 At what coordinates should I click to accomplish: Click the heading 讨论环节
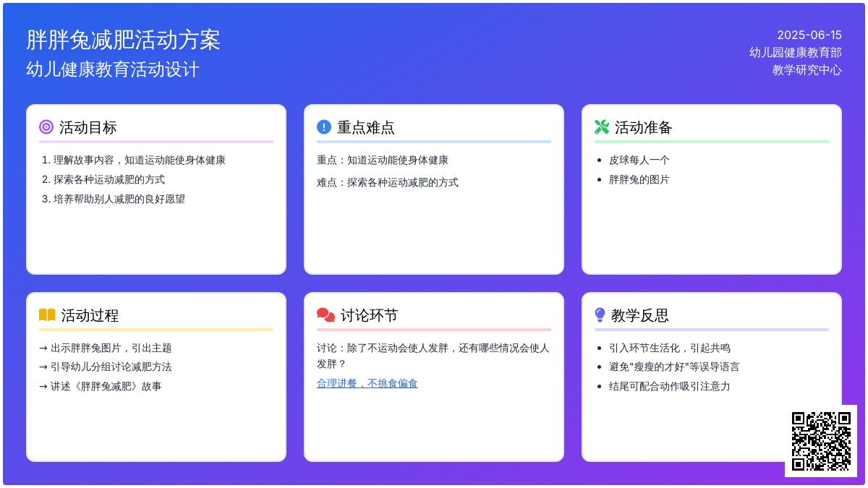tap(370, 316)
